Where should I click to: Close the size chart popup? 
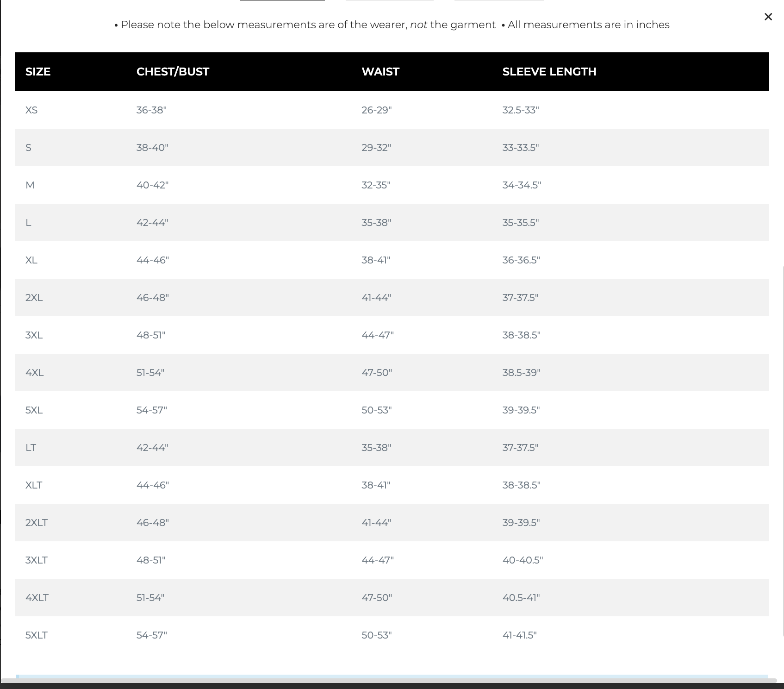[x=768, y=17]
